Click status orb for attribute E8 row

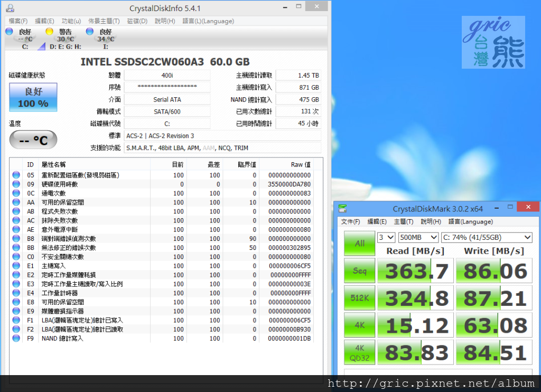[16, 302]
